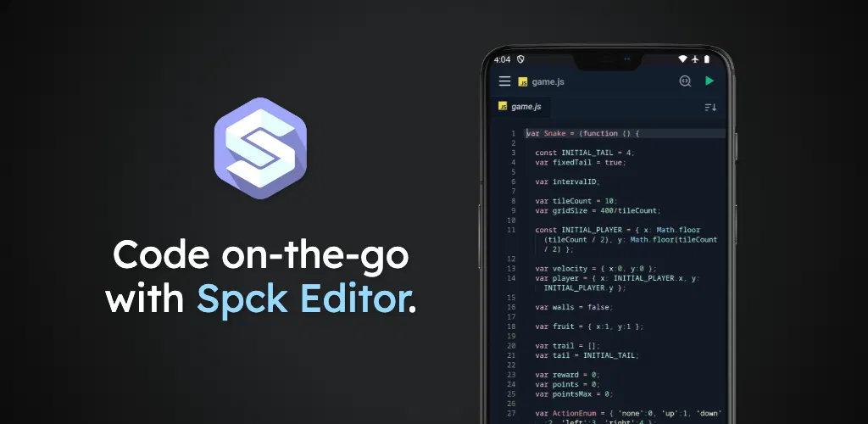Image resolution: width=868 pixels, height=424 pixels.
Task: Select the game.js tab
Action: coord(520,106)
